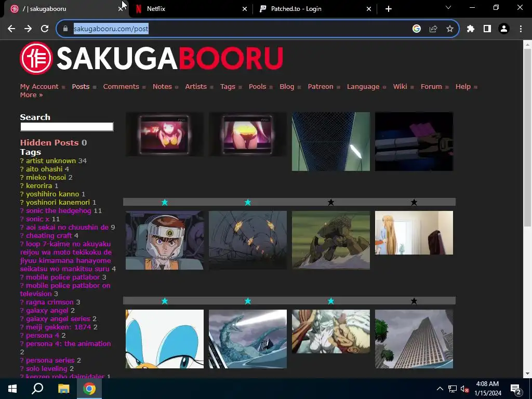Click black star above green mecha thumbnail
Screen dimensions: 532x399
click(331, 202)
